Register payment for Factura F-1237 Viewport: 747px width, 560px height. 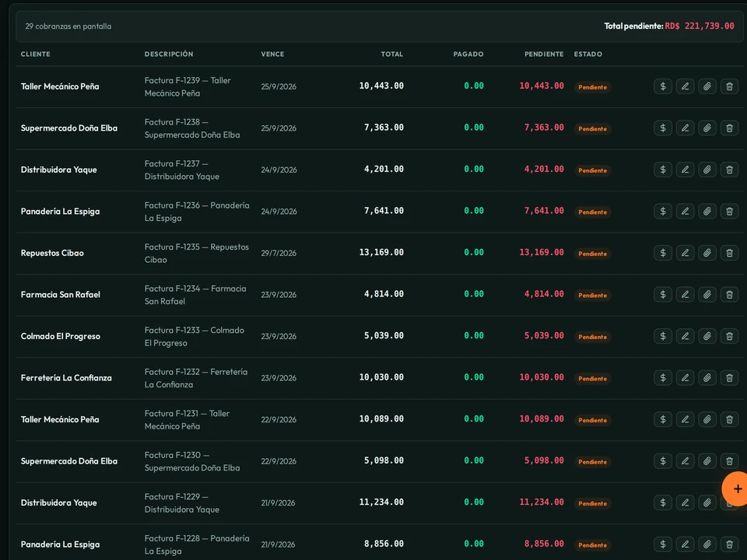(x=663, y=170)
